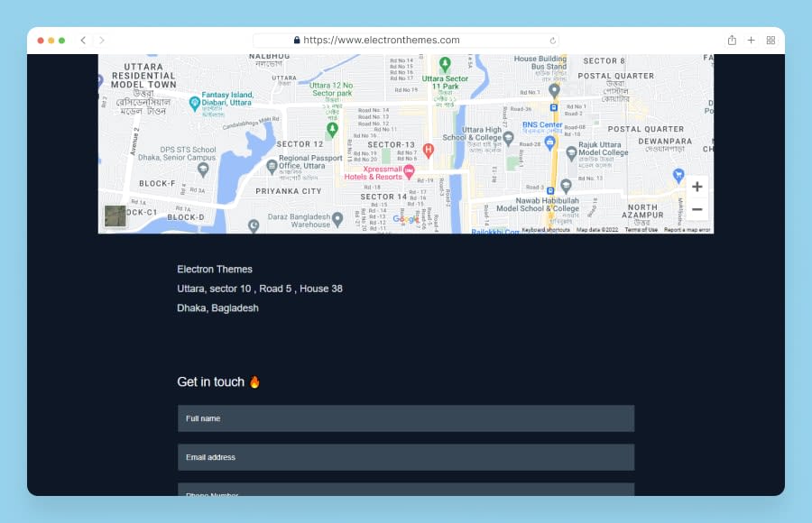Click the red hospital H marker

click(429, 151)
